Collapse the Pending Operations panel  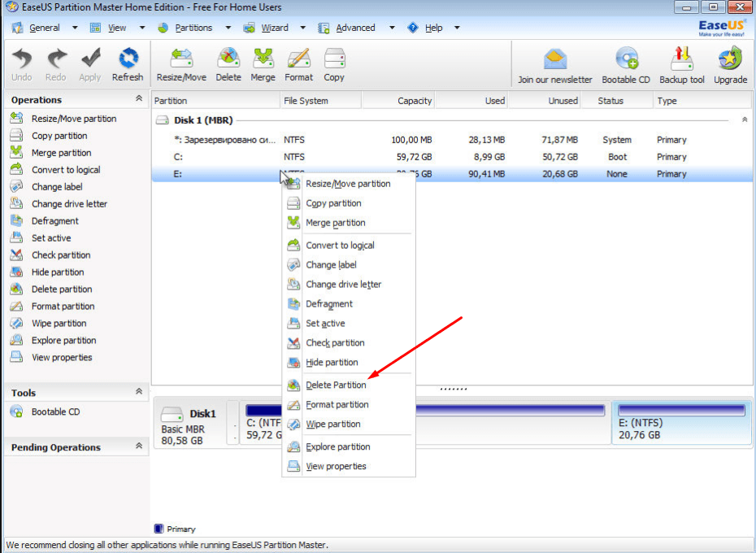click(x=139, y=446)
